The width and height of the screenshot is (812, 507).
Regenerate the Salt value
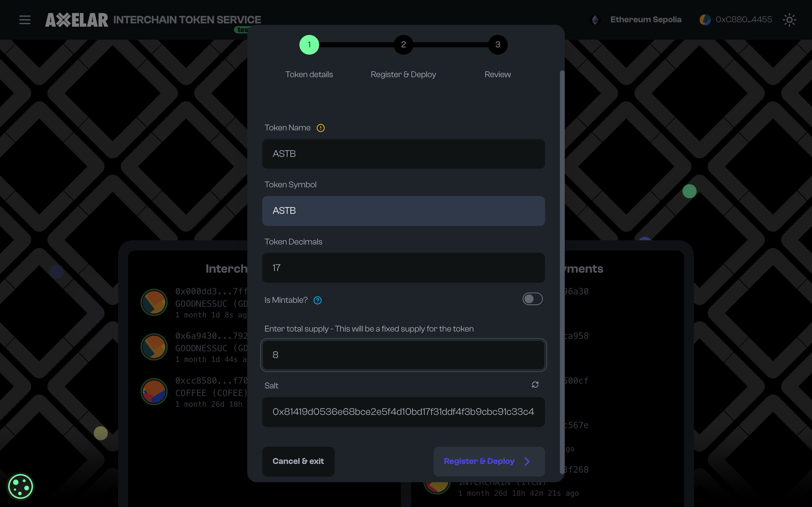click(x=535, y=384)
